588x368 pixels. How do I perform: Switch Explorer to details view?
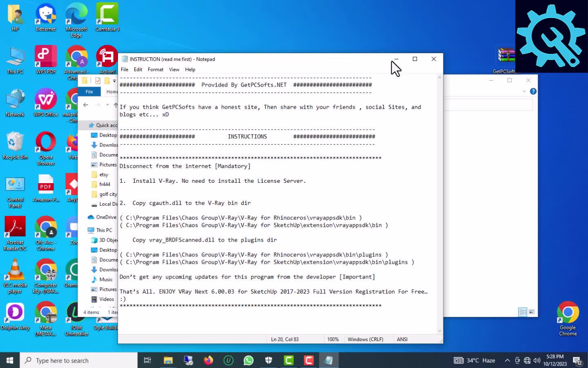[x=523, y=312]
